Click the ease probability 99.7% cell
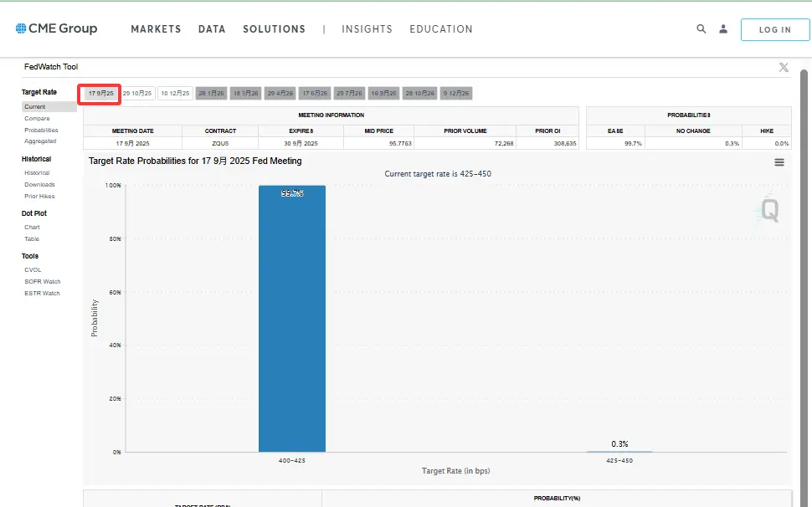This screenshot has width=812, height=507. tap(616, 143)
